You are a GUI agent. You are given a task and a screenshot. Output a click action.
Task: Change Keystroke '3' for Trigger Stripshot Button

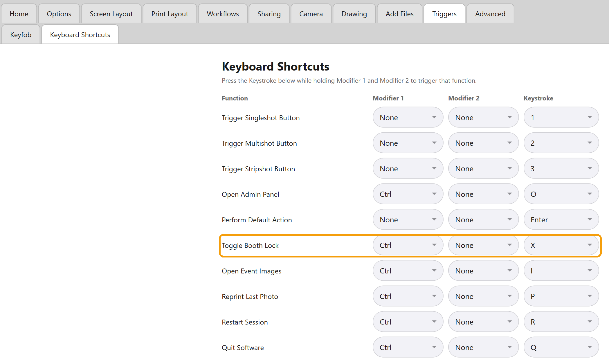561,168
